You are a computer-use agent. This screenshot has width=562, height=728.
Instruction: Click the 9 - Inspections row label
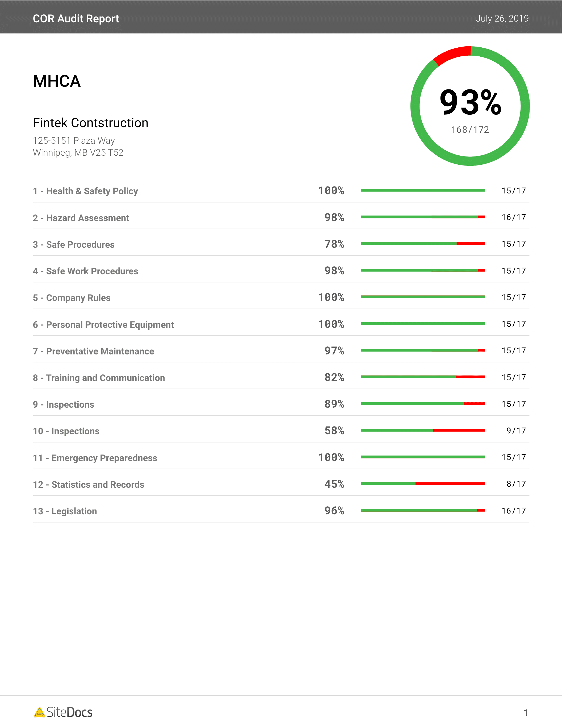click(63, 405)
